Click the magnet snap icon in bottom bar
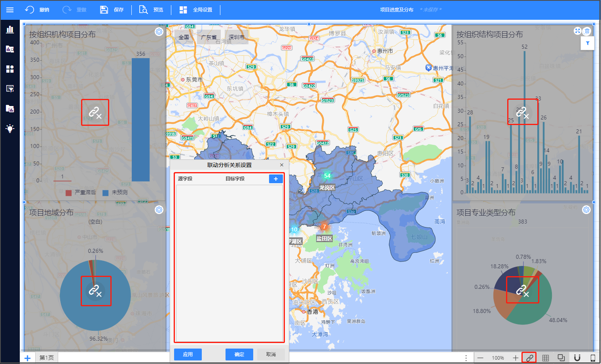601x364 pixels. click(x=577, y=358)
